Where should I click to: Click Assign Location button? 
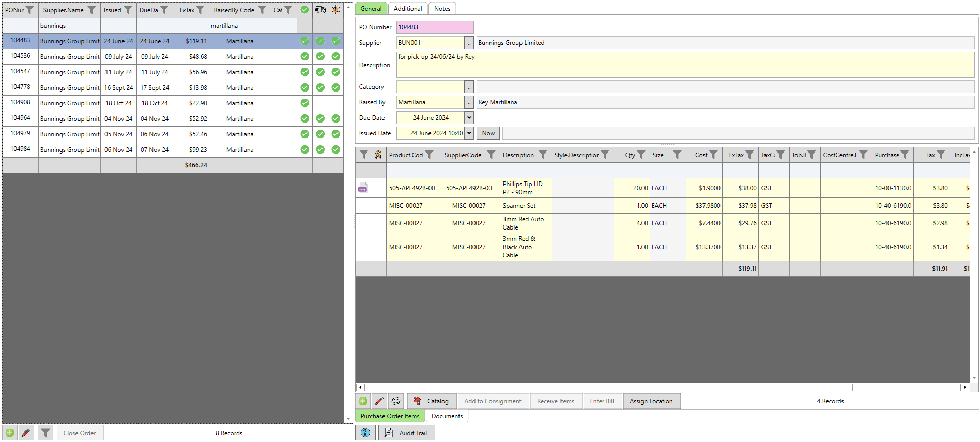click(x=651, y=401)
